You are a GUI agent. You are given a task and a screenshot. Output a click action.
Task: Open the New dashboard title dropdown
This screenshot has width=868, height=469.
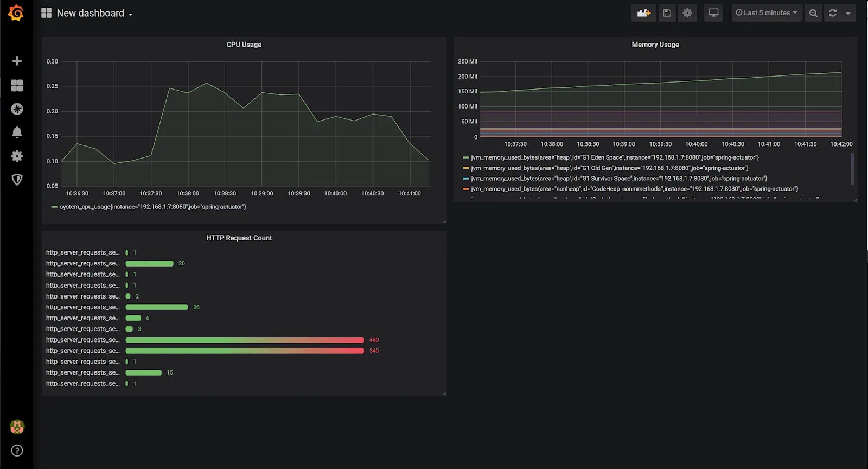click(x=94, y=13)
